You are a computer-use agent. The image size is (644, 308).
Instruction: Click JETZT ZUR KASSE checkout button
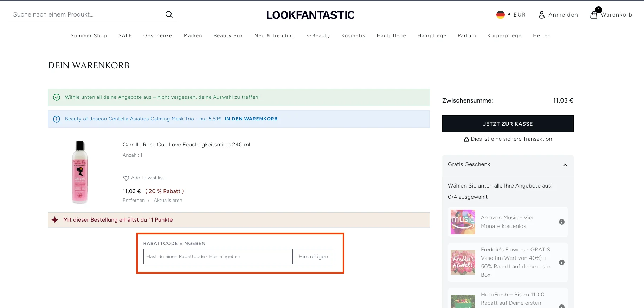click(x=508, y=124)
